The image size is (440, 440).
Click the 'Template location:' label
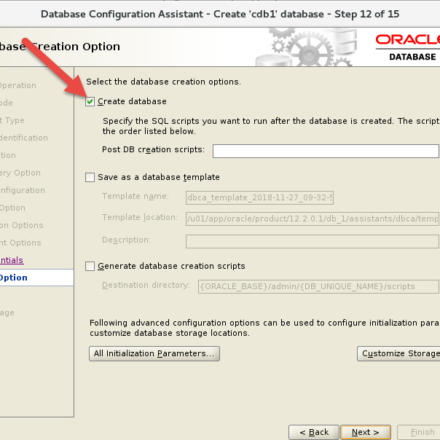(140, 217)
